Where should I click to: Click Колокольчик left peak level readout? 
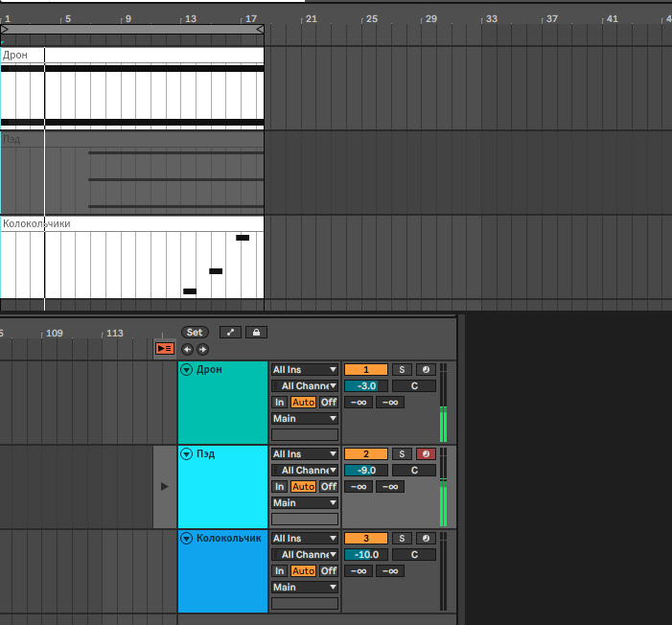(359, 571)
